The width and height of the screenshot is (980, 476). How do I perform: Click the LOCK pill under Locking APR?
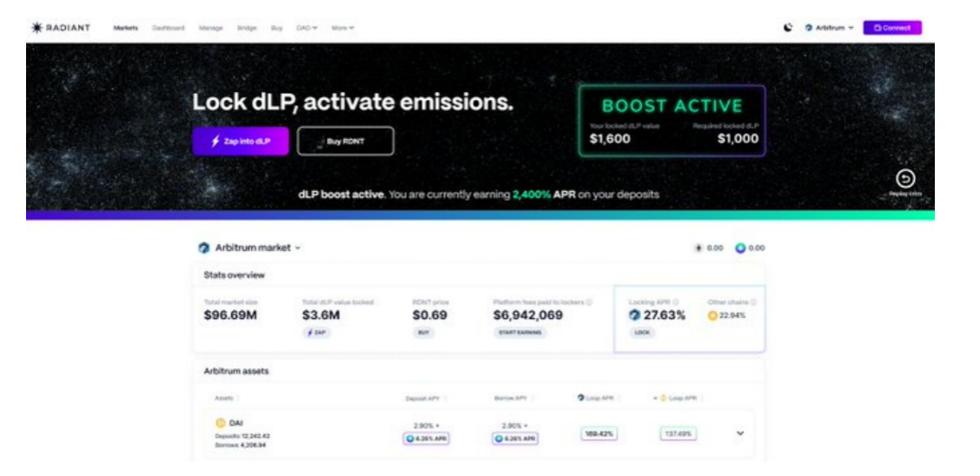pyautogui.click(x=643, y=333)
